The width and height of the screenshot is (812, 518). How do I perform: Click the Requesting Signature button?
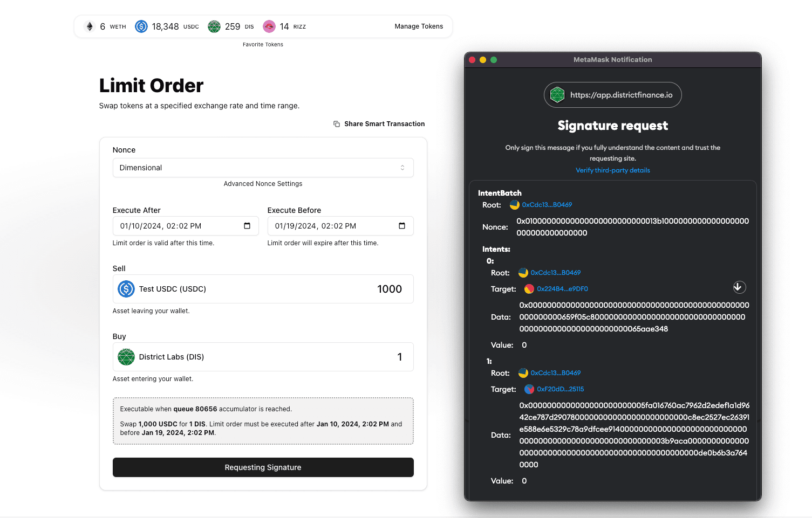pyautogui.click(x=263, y=467)
